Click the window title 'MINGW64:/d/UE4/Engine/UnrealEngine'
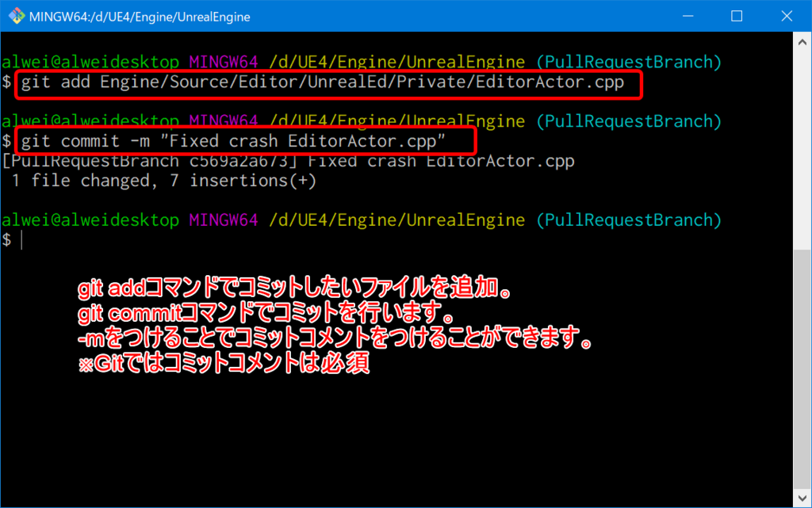The height and width of the screenshot is (508, 812). (140, 17)
